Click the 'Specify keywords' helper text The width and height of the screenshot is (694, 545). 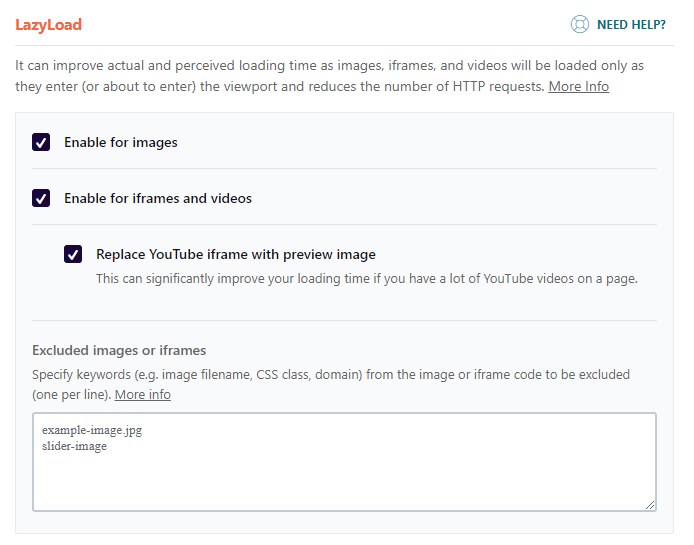click(x=331, y=384)
